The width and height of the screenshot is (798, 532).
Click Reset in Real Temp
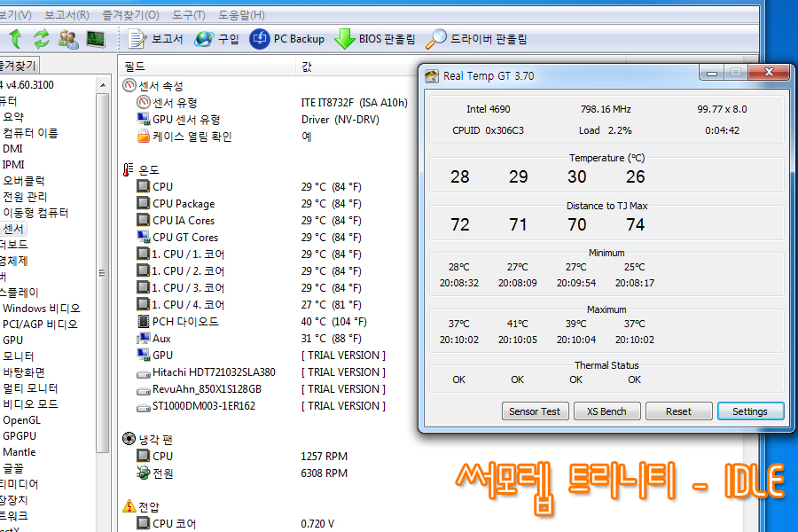coord(678,411)
